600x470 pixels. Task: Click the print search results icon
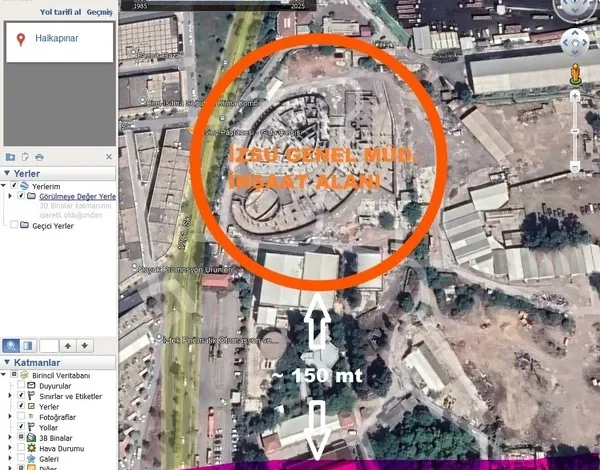[x=39, y=157]
